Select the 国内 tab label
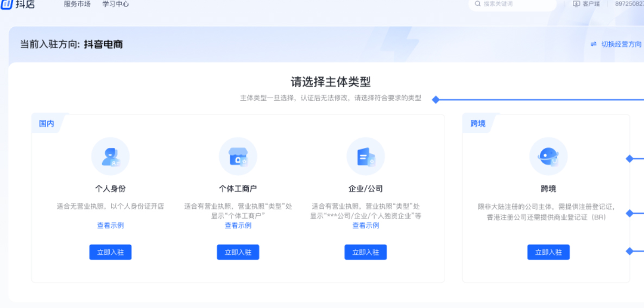644x308 pixels. click(46, 124)
